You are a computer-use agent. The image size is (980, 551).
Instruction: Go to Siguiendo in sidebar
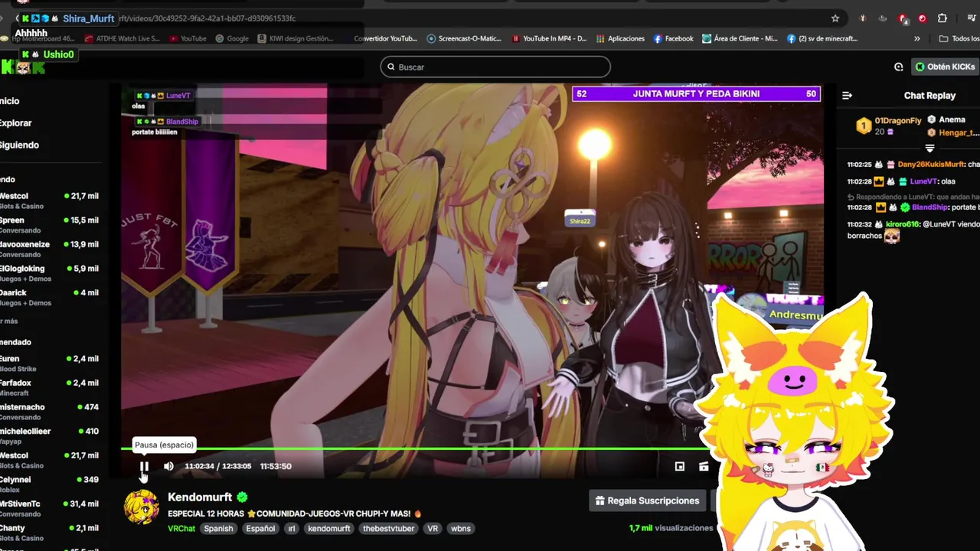(19, 145)
